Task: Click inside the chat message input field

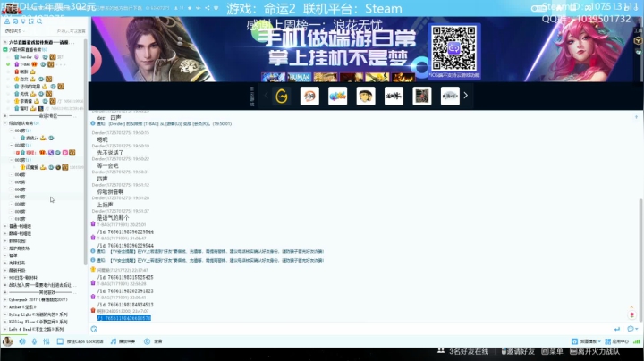Action: (353, 329)
